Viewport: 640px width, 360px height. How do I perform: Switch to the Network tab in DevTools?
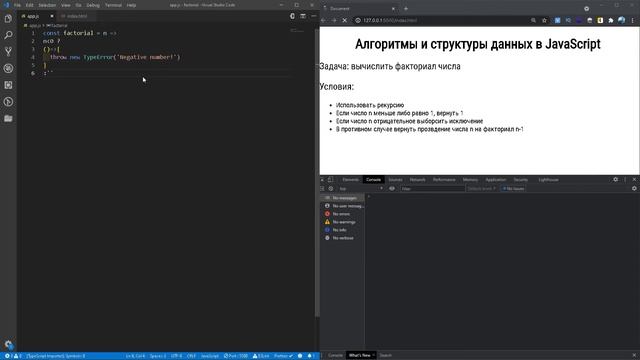[417, 180]
